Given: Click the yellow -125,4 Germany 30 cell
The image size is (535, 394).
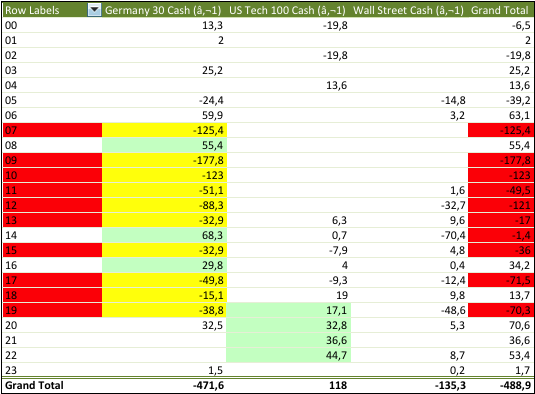Looking at the screenshot, I should point(164,130).
